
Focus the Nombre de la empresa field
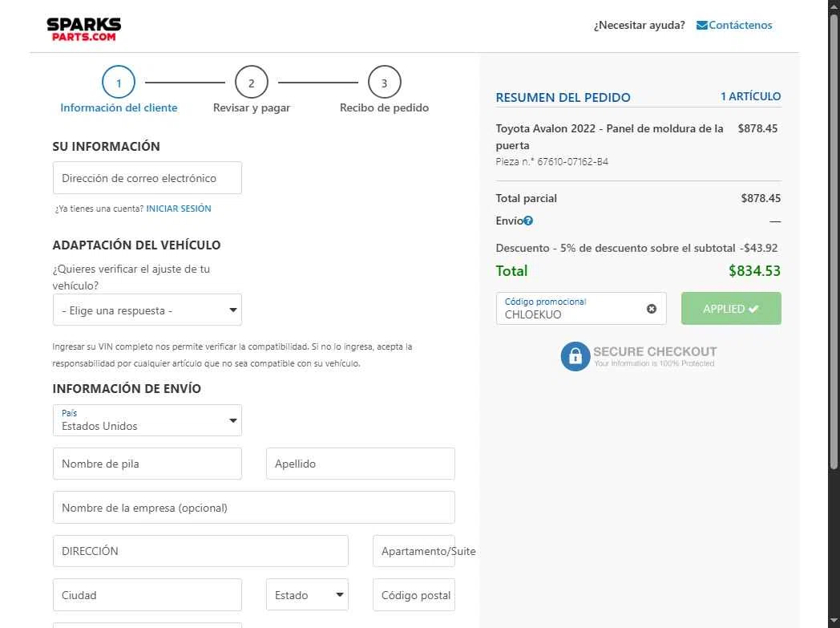click(x=254, y=508)
